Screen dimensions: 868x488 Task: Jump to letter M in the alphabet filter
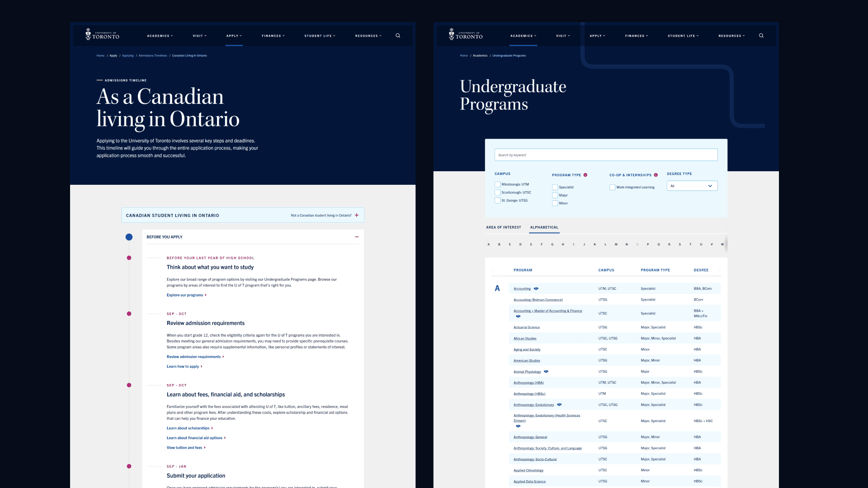tap(616, 244)
